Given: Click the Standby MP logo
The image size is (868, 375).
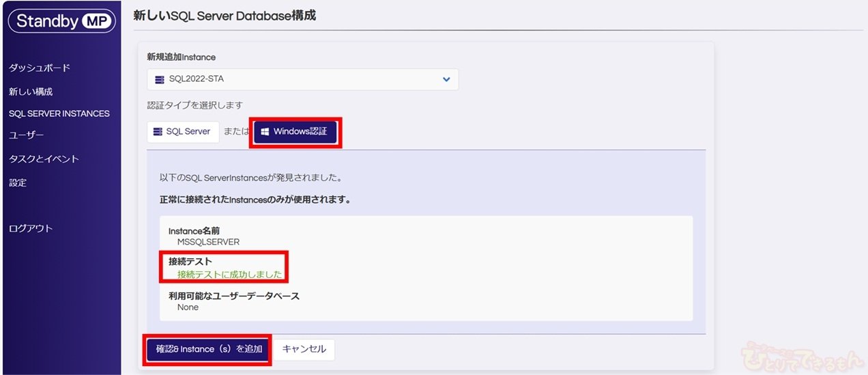Looking at the screenshot, I should point(62,20).
